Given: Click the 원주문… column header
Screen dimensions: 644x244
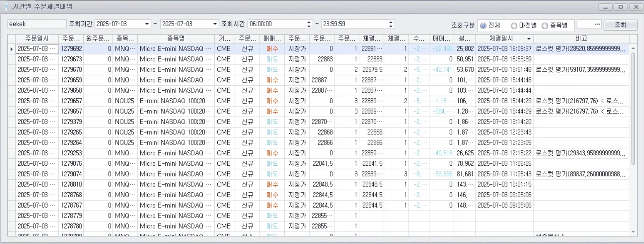Looking at the screenshot, I should [x=98, y=39].
